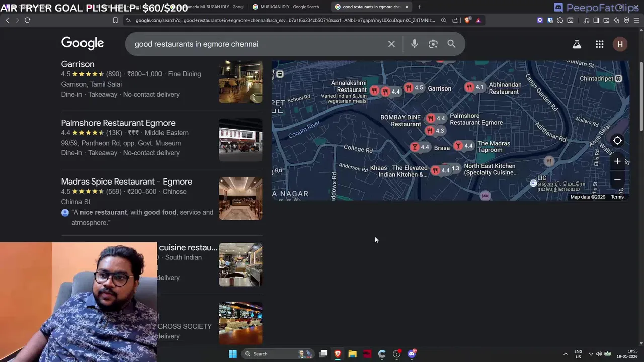Bookmark this page
The width and height of the screenshot is (644, 362).
click(x=115, y=20)
